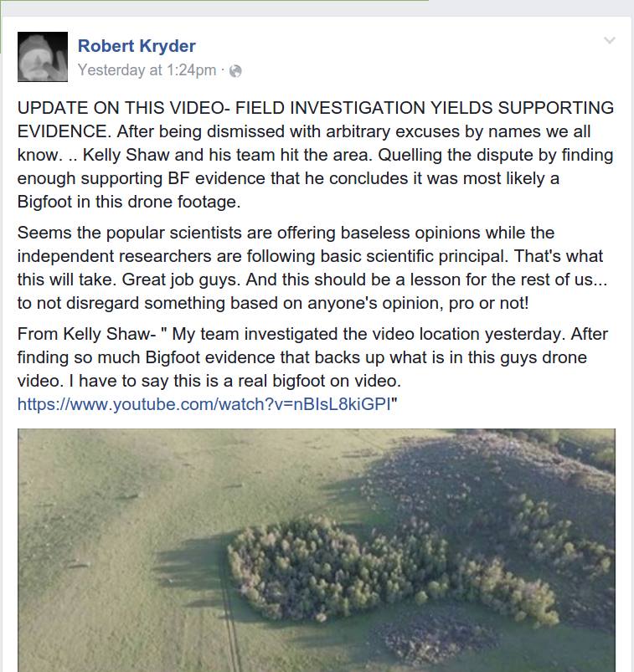Image resolution: width=634 pixels, height=672 pixels.
Task: Click the globe public-audience icon
Action: click(x=235, y=70)
